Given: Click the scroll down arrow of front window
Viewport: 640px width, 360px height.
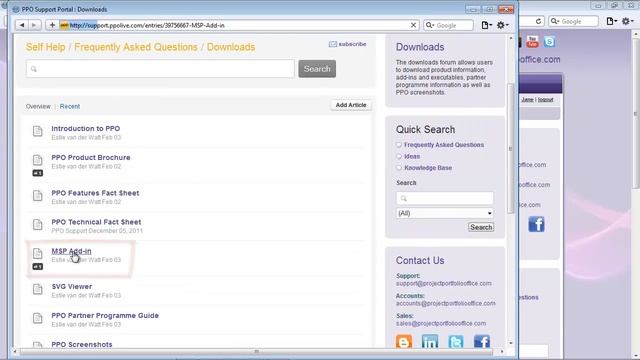Looking at the screenshot, I should click(511, 343).
